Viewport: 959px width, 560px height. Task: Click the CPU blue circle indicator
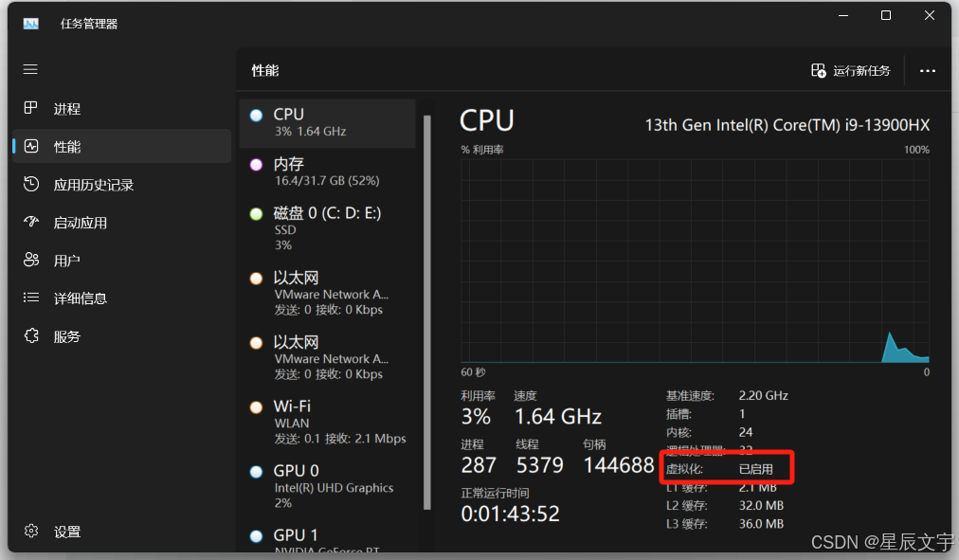click(256, 115)
